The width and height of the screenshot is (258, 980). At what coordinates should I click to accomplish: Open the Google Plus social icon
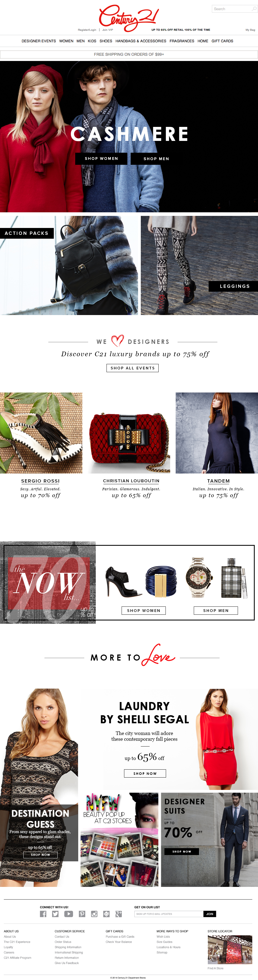point(119,914)
